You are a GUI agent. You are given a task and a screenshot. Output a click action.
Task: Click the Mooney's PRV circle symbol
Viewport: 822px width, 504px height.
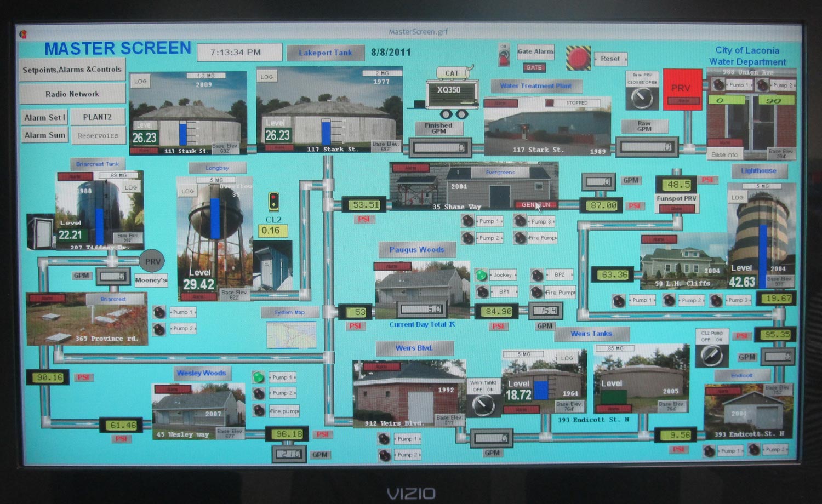point(152,261)
